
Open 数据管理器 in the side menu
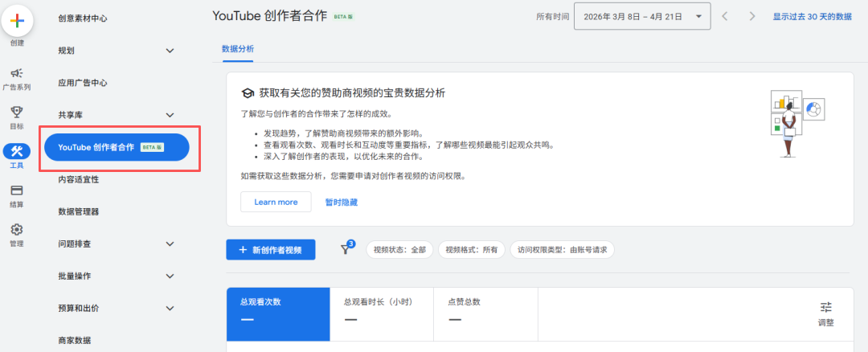[79, 212]
